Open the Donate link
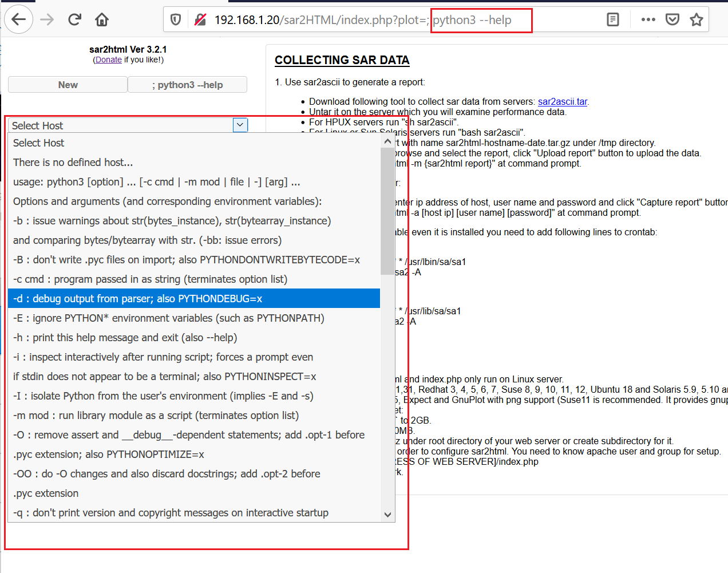Screen dimensions: 728x573 point(108,60)
